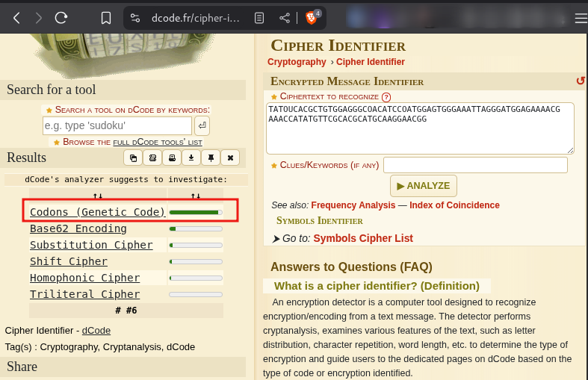
Task: Select the Symbols Identifier heading
Action: pos(320,221)
